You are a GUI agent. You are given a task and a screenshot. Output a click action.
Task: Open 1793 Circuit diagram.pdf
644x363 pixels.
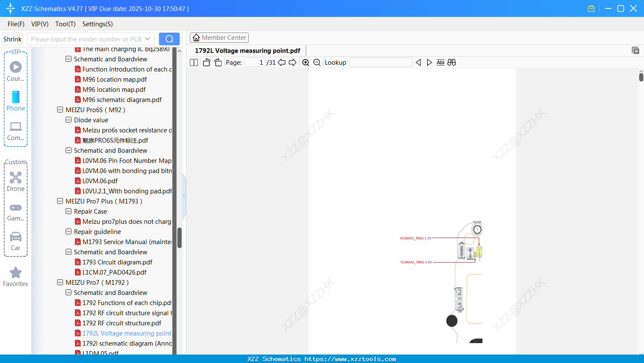pos(117,262)
